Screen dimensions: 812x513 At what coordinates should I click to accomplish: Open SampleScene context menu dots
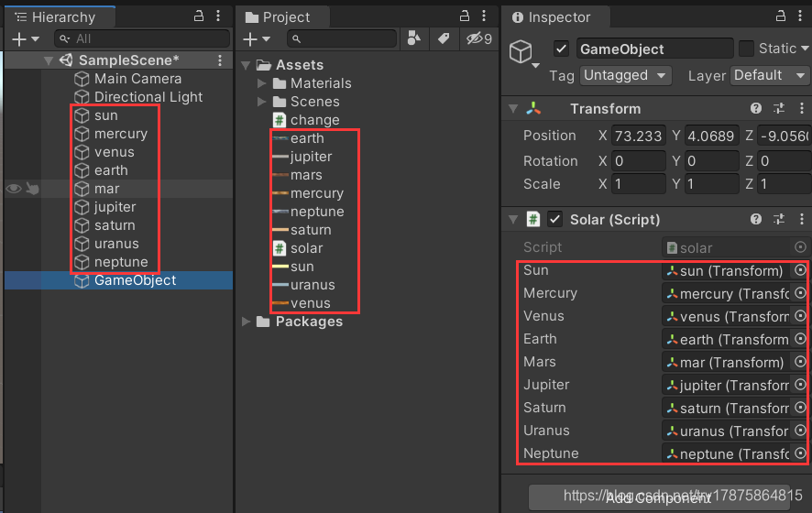click(220, 60)
